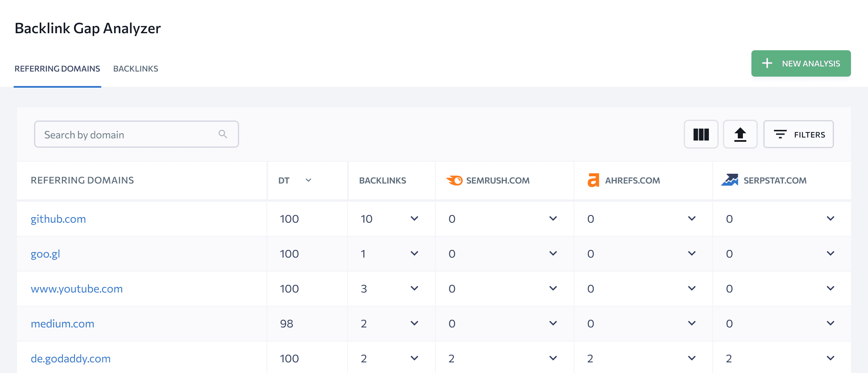The image size is (868, 373).
Task: Click the search magnifier icon
Action: pyautogui.click(x=223, y=134)
